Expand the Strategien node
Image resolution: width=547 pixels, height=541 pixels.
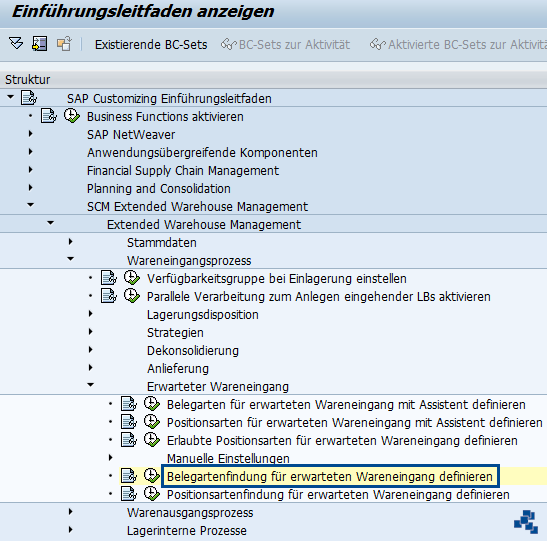tap(91, 332)
